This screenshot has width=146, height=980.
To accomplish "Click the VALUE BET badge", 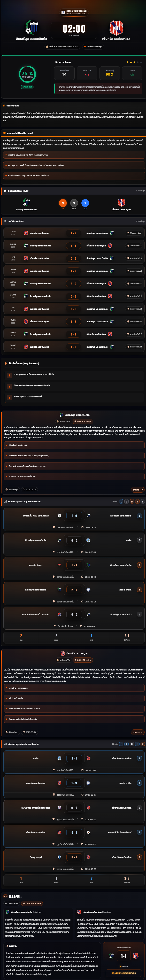I will (27, 87).
